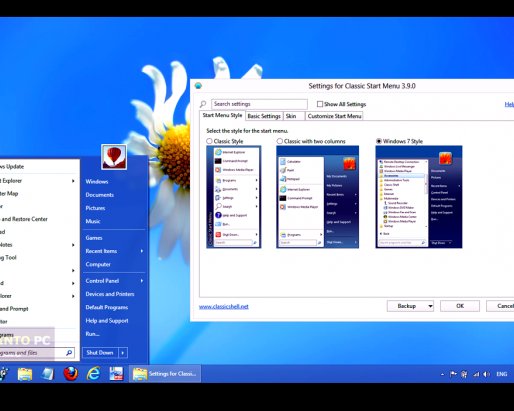
Task: Select the Windows 7 Style radio button
Action: [379, 141]
